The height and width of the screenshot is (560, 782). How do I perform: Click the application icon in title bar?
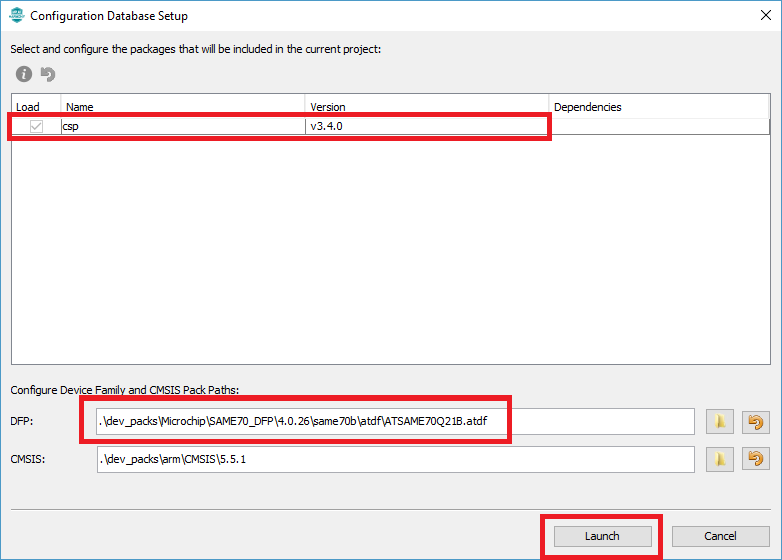click(x=16, y=16)
